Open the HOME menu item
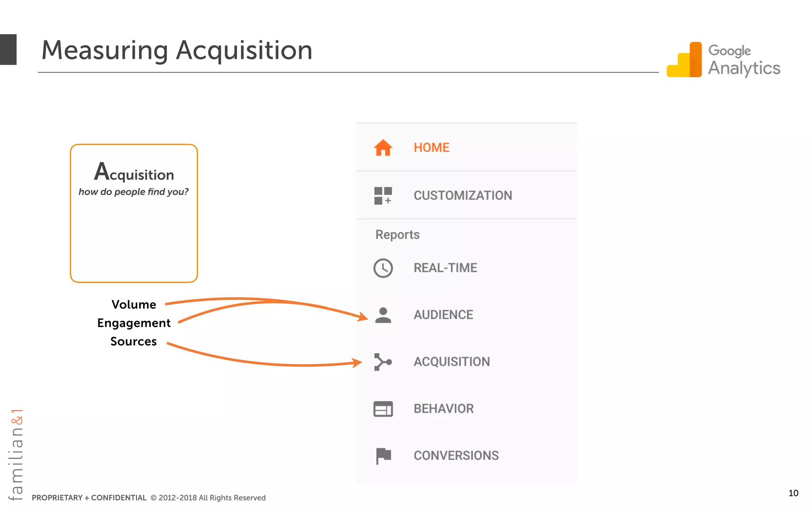The image size is (812, 508). 431,148
